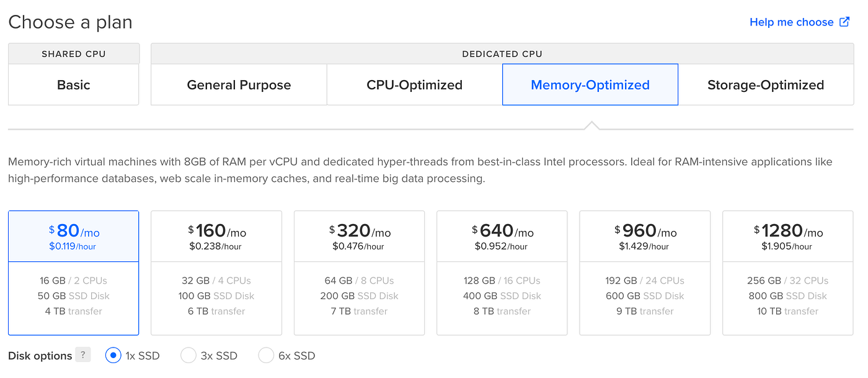Click the Memory-Optimized tab
The width and height of the screenshot is (868, 378).
(590, 85)
